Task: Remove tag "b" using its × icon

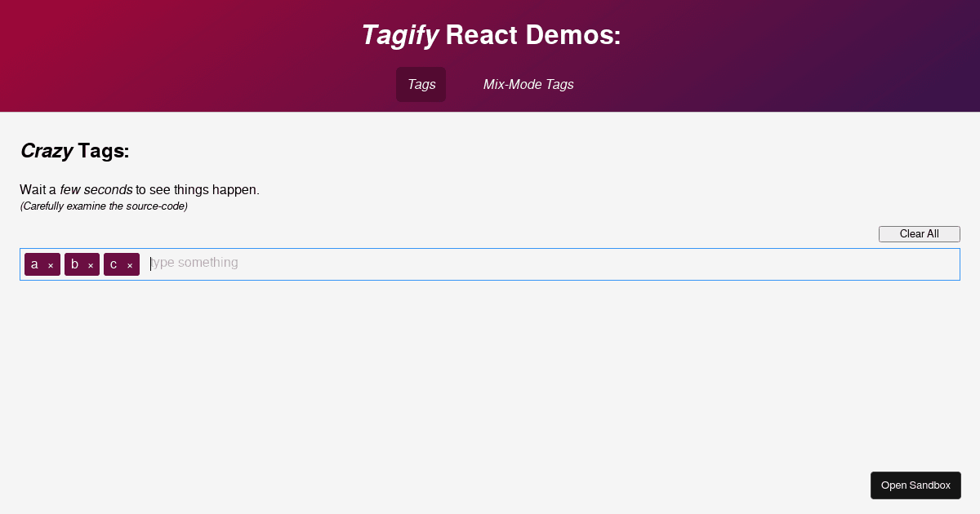Action: (x=91, y=264)
